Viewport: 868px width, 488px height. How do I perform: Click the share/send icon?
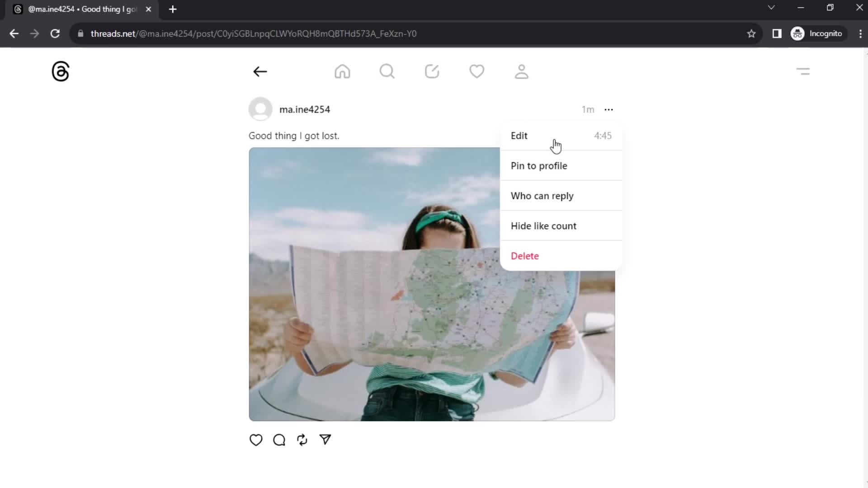click(325, 440)
